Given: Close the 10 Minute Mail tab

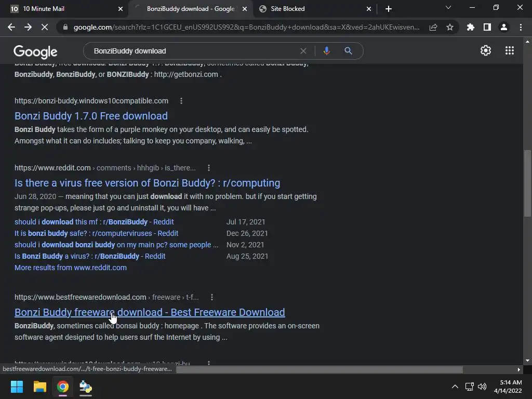Looking at the screenshot, I should [x=121, y=9].
